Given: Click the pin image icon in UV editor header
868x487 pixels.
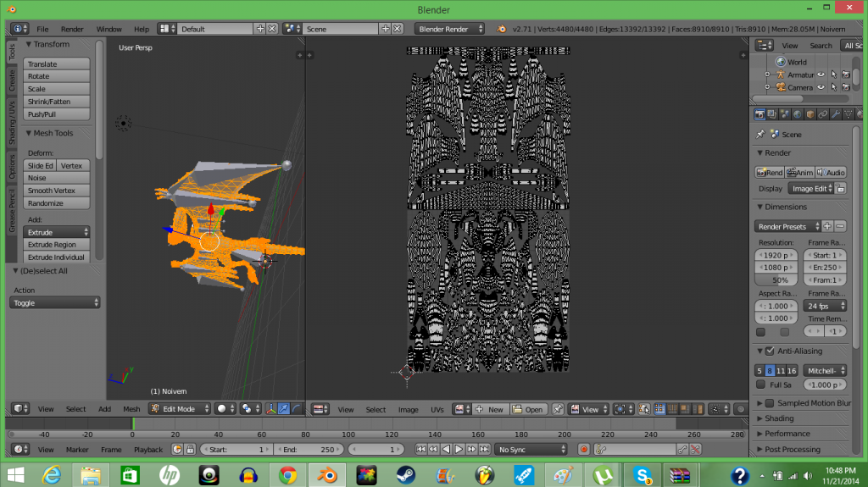Looking at the screenshot, I should point(558,409).
